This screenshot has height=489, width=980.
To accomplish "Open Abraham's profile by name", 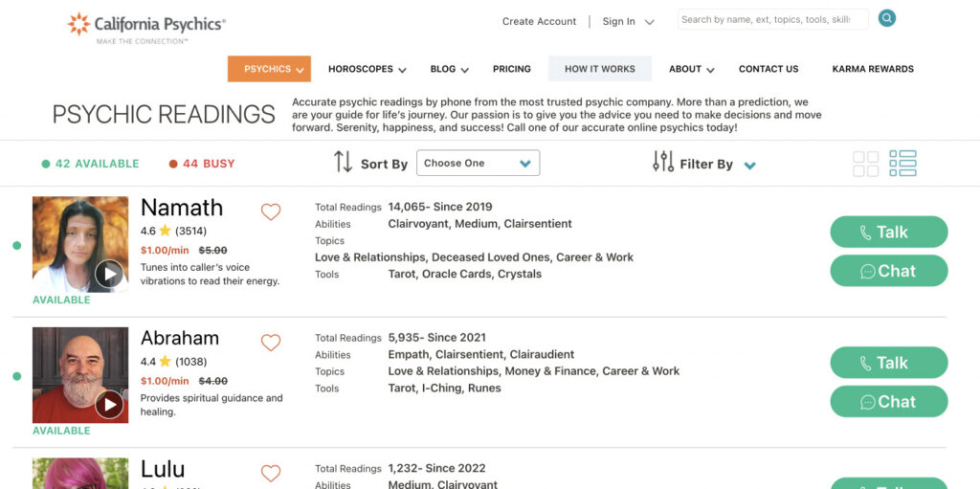I will click(180, 339).
